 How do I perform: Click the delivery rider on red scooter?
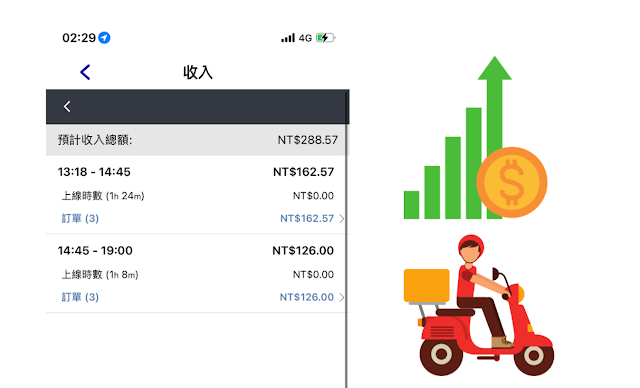click(484, 305)
